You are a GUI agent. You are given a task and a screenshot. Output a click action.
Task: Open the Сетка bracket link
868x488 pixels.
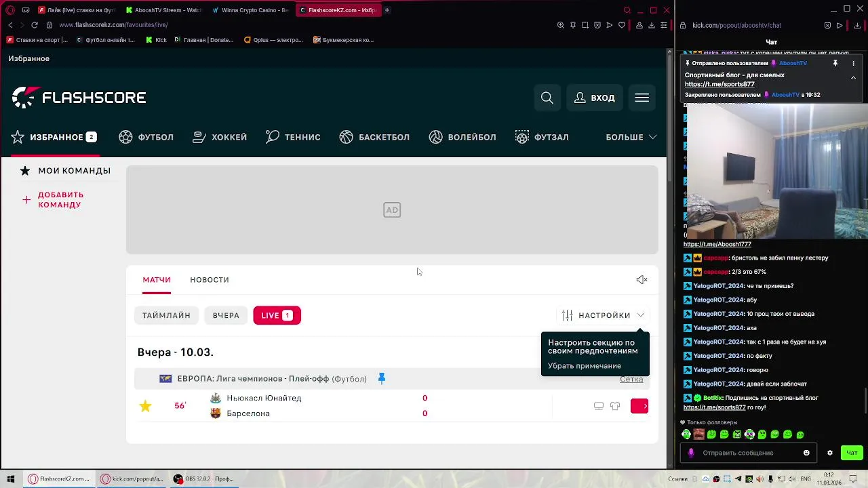pos(631,379)
